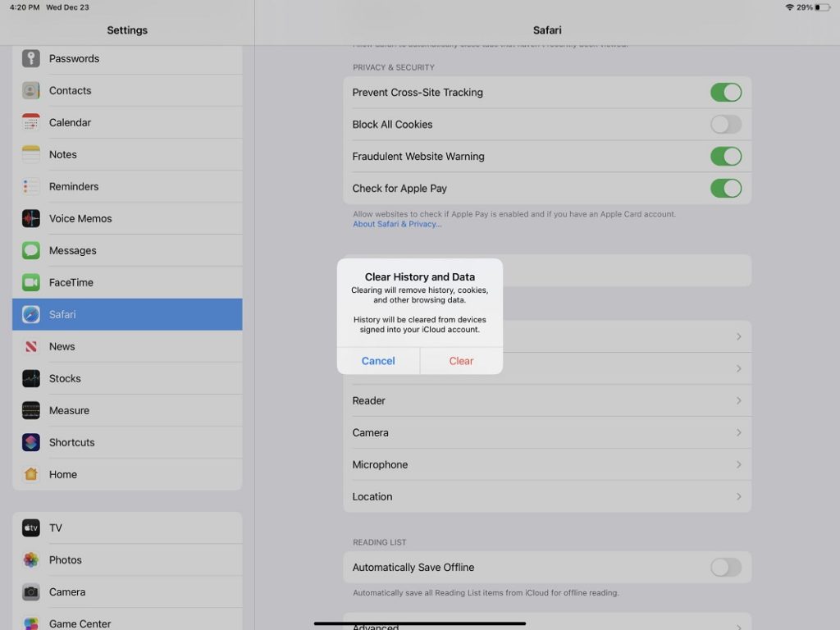Turn on Automatically Save Offline
Viewport: 840px width, 630px height.
(725, 568)
